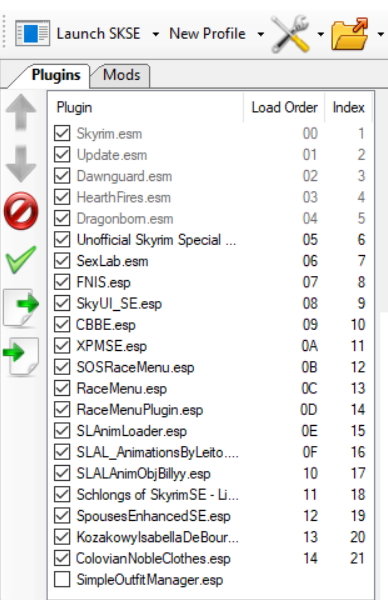388x600 pixels.
Task: Click the green checkmark enable-all icon
Action: click(x=21, y=259)
